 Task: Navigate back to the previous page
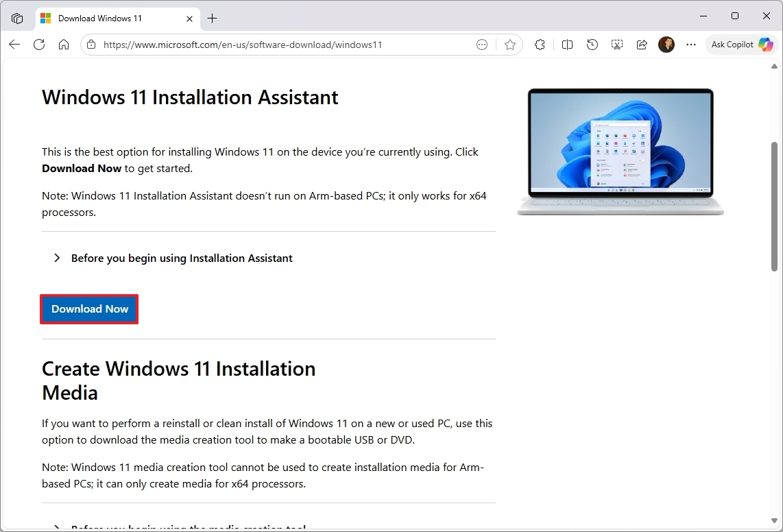coord(14,45)
